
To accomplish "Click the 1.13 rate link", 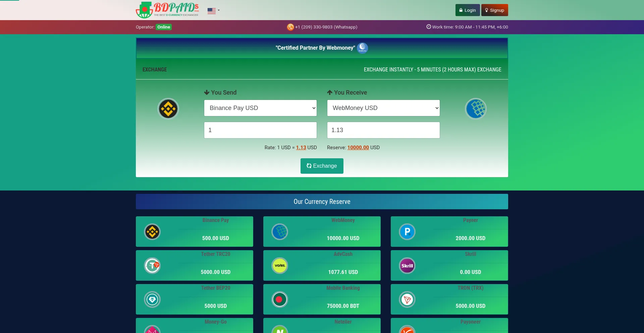I will point(301,148).
